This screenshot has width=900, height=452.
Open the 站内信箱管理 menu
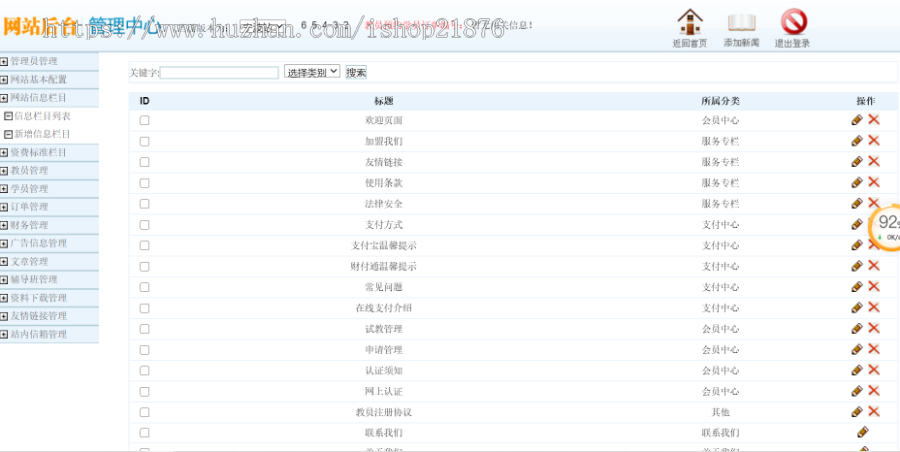pyautogui.click(x=38, y=334)
